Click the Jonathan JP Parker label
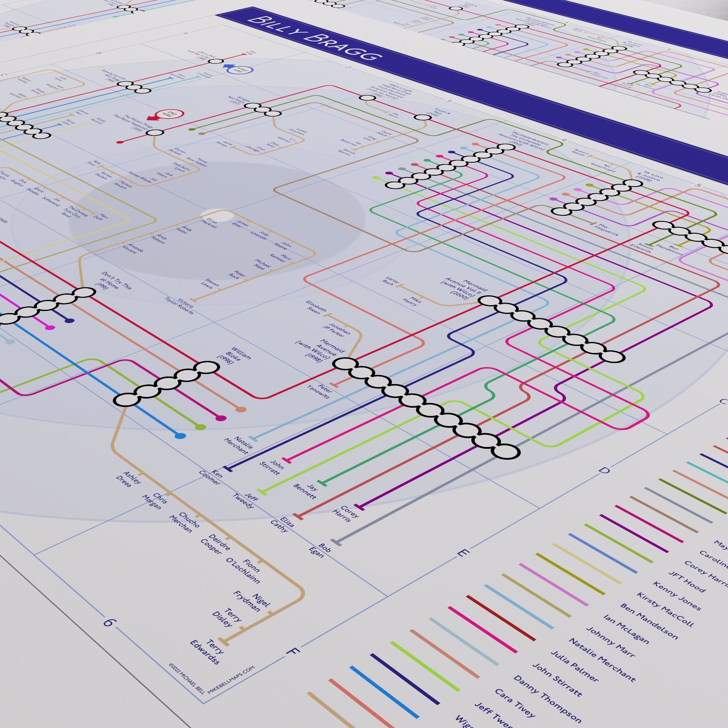This screenshot has width=728, height=728. pyautogui.click(x=337, y=329)
